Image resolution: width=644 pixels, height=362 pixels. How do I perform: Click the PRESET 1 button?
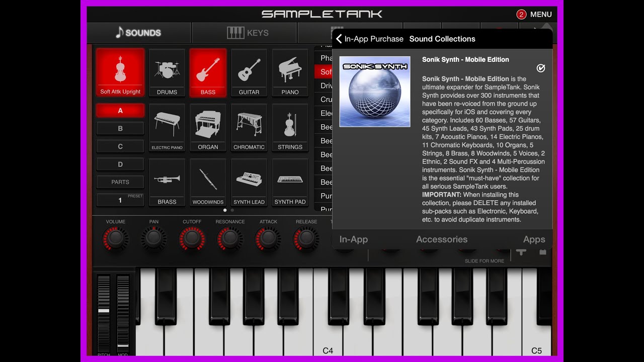[120, 200]
